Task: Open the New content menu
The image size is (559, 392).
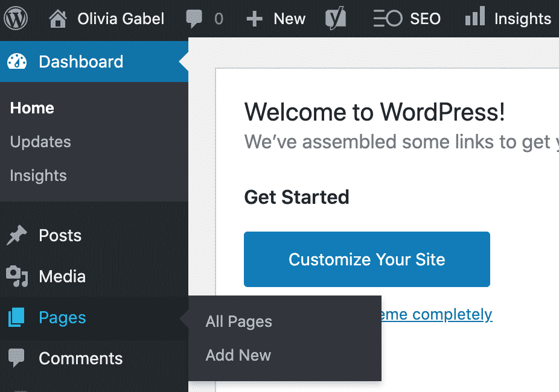Action: [289, 19]
